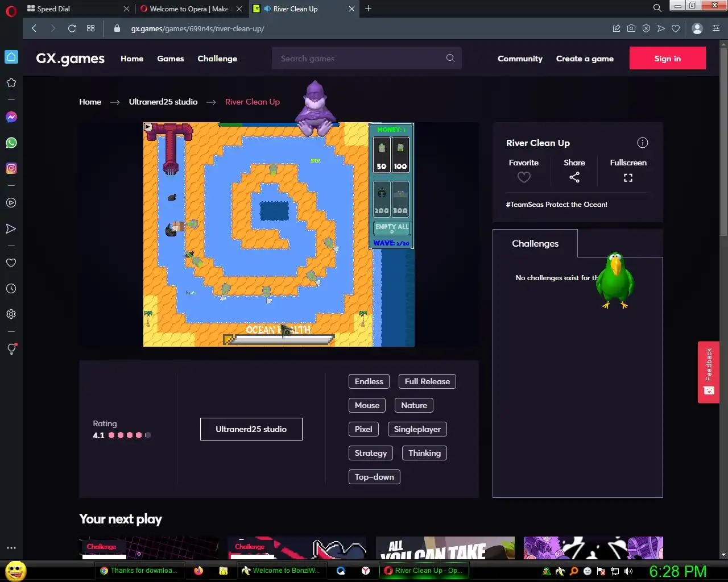Select the Singleplayer tag
Viewport: 728px width, 582px height.
(417, 429)
